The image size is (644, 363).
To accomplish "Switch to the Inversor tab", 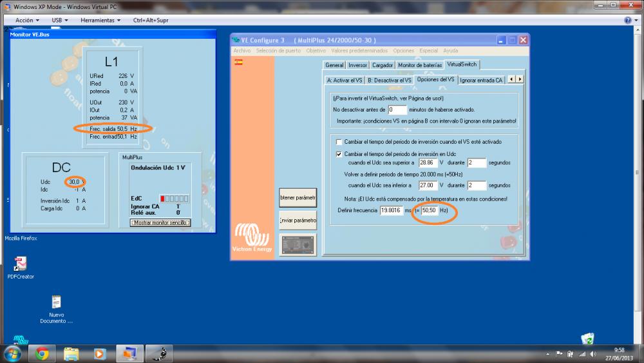I will click(357, 65).
